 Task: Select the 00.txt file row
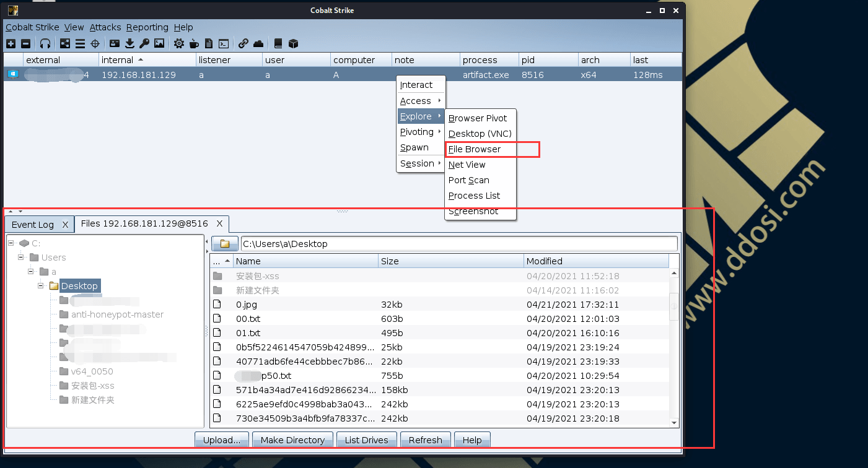coord(440,319)
